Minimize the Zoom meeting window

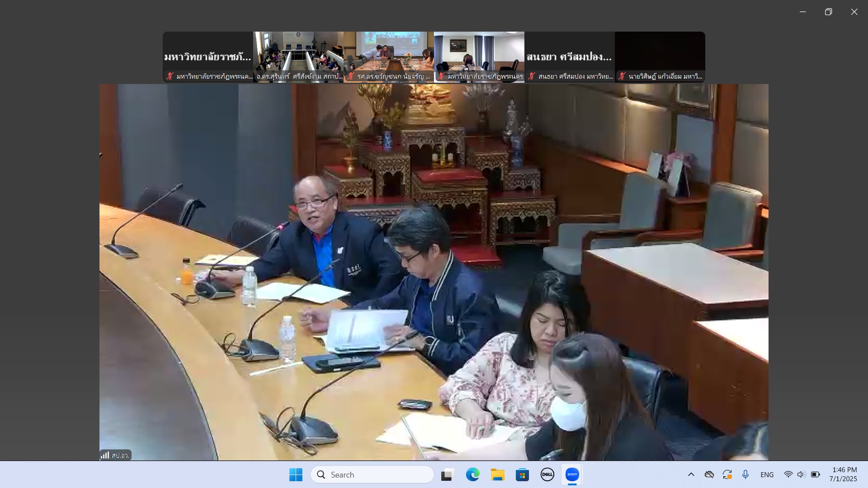coord(802,12)
